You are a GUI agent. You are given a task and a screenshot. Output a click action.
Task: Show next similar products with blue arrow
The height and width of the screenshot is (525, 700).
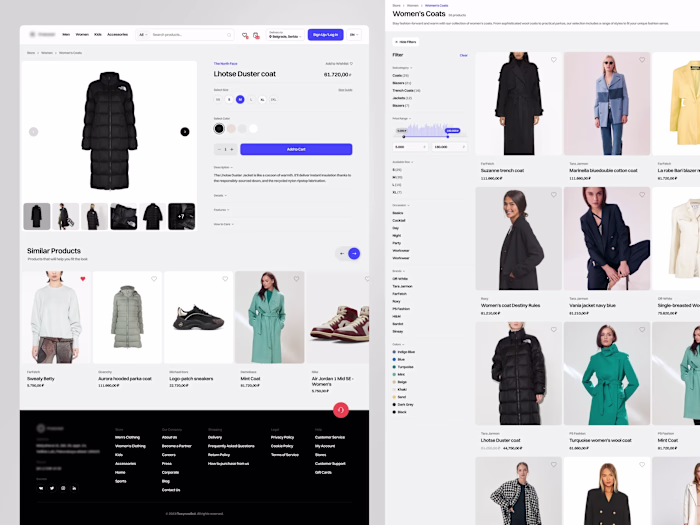coord(354,254)
